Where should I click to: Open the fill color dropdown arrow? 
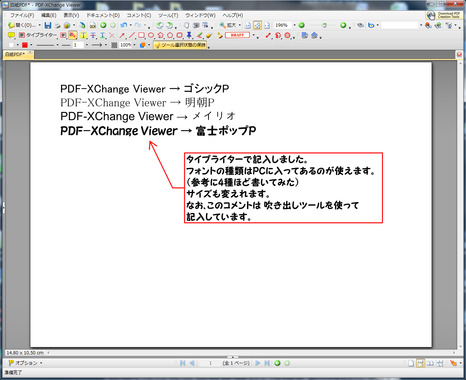(18, 45)
